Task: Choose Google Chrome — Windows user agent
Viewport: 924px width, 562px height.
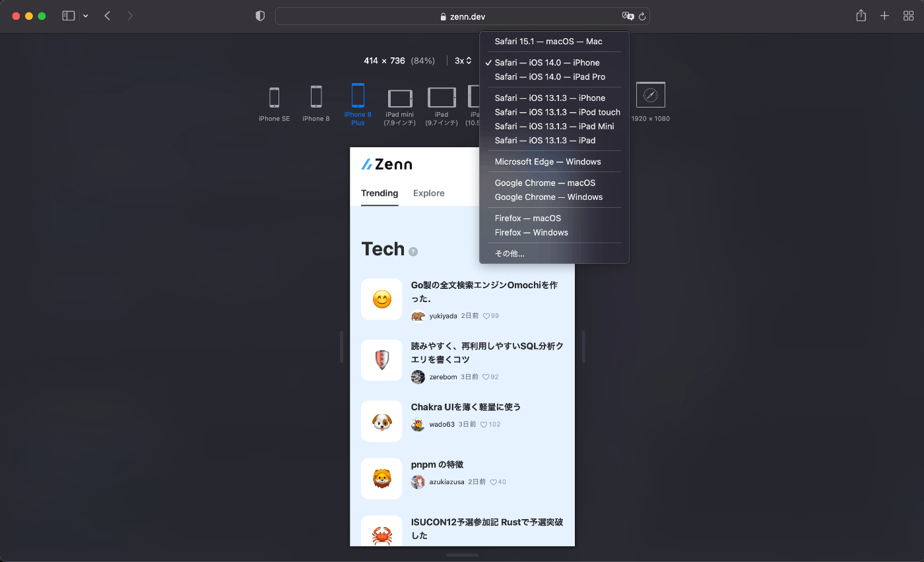Action: [x=554, y=197]
